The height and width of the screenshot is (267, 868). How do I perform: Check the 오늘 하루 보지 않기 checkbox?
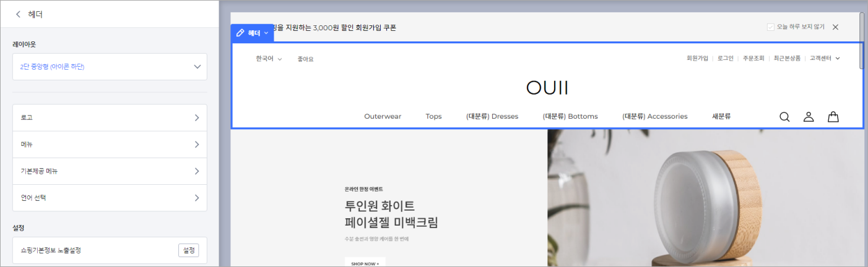(770, 27)
